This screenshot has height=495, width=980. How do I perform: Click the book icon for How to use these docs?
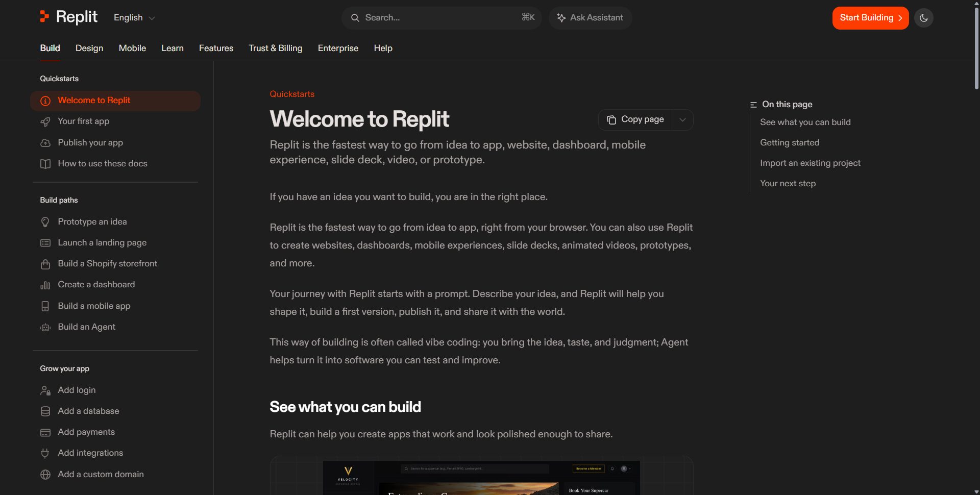(45, 164)
